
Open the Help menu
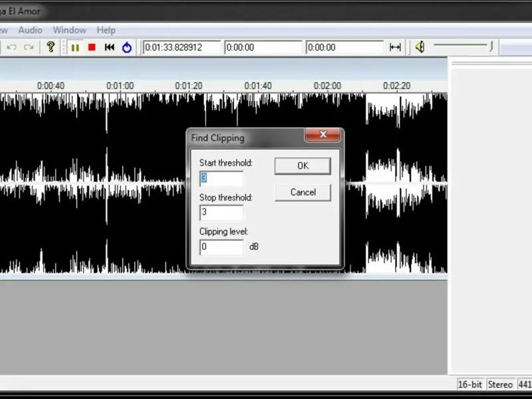pos(106,30)
